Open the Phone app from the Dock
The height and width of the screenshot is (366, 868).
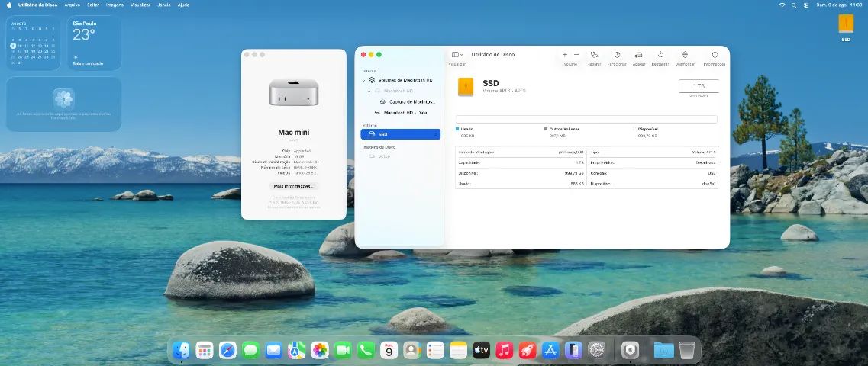click(x=366, y=350)
